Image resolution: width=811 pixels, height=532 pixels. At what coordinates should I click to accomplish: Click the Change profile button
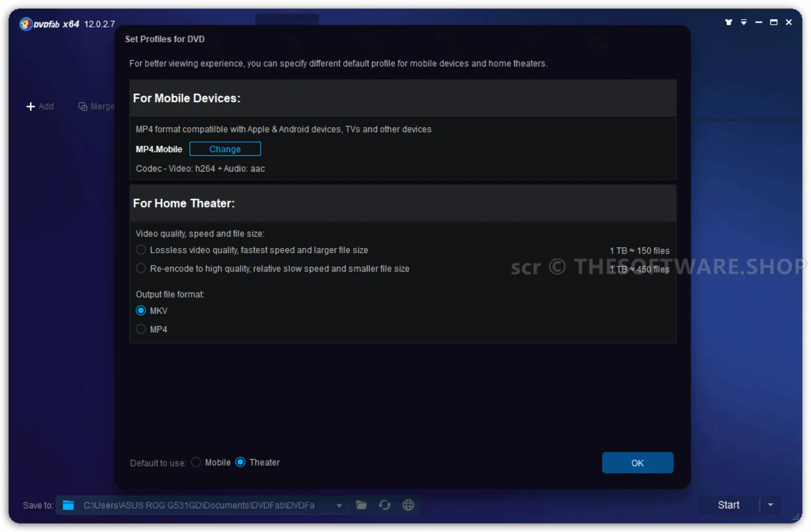pyautogui.click(x=225, y=149)
